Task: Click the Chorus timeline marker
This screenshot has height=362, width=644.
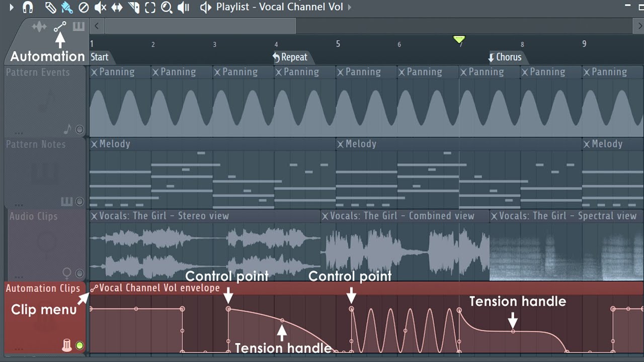Action: click(x=508, y=57)
